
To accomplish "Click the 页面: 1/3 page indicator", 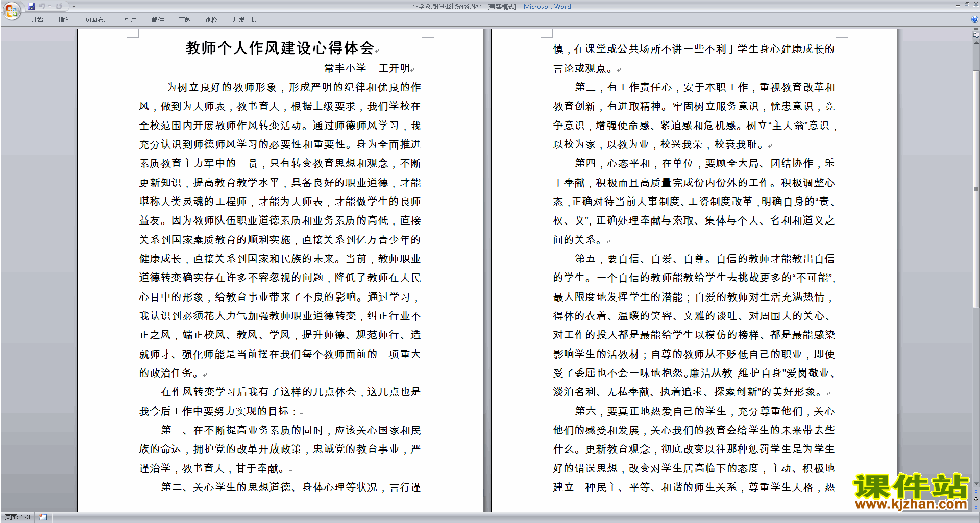I will (17, 517).
